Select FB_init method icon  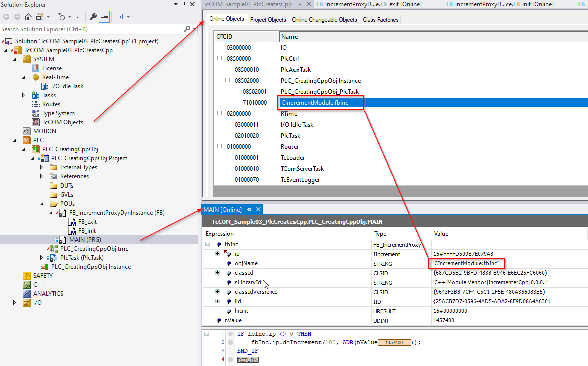click(72, 230)
